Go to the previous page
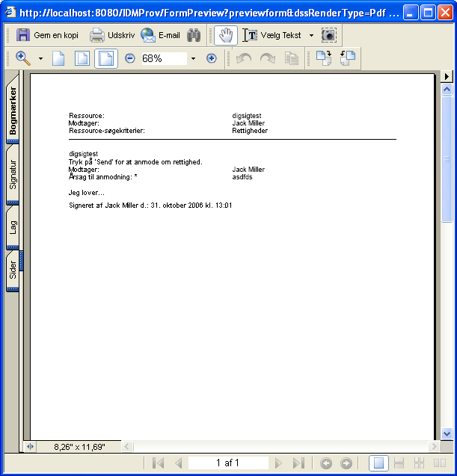 pyautogui.click(x=179, y=463)
